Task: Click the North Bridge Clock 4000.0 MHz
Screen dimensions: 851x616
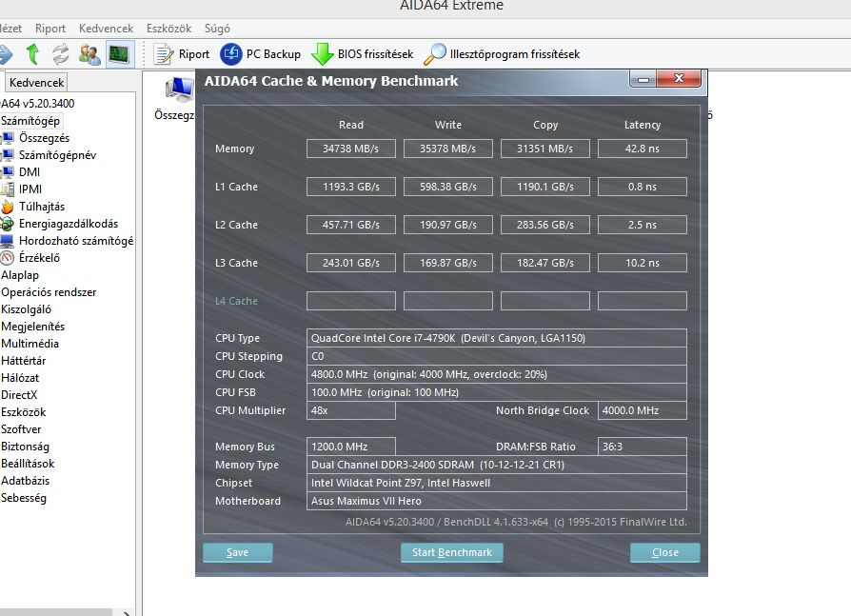Action: (642, 410)
